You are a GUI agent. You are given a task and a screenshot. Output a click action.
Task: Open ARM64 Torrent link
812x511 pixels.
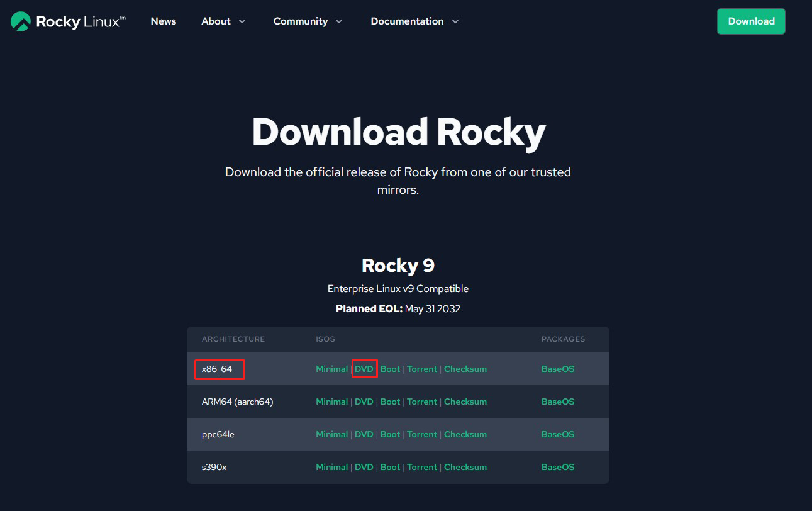pyautogui.click(x=422, y=401)
